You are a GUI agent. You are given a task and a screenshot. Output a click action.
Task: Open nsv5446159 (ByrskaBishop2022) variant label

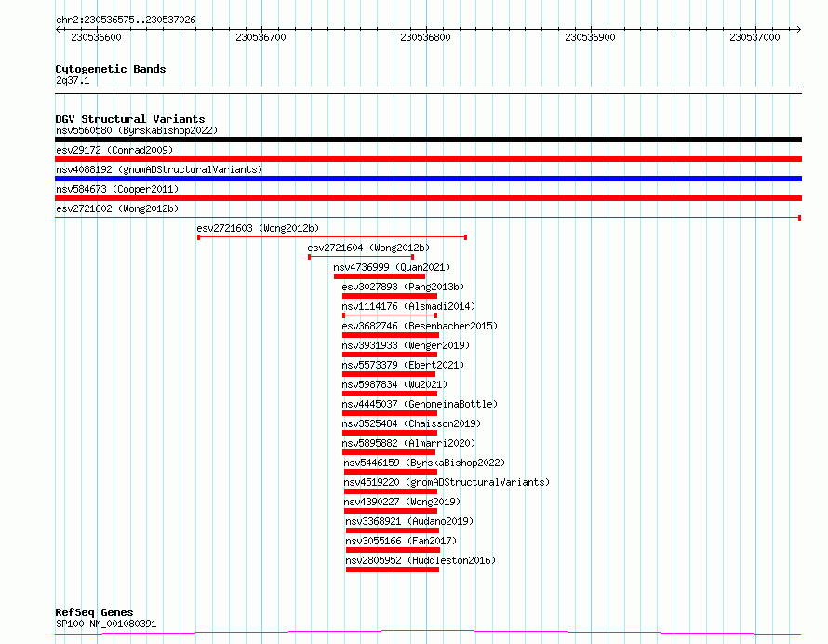click(424, 463)
